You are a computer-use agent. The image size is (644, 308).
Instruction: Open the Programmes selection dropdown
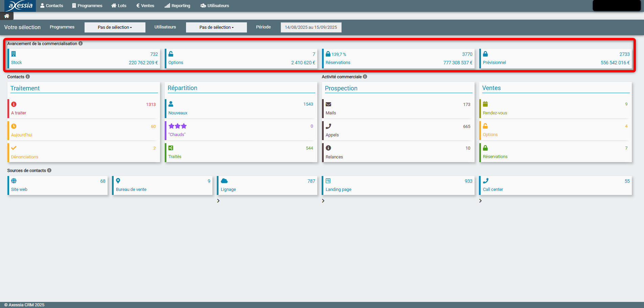(115, 27)
